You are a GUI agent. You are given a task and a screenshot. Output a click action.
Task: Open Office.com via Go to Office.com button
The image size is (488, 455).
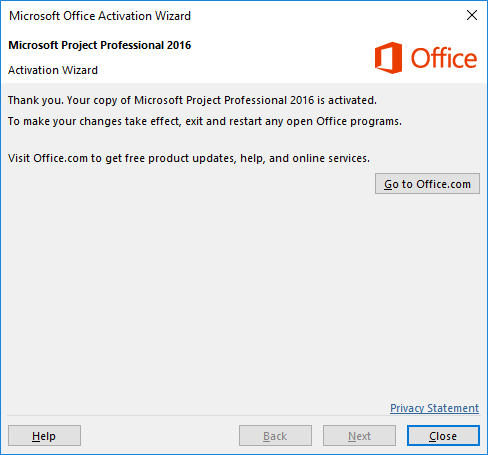tap(427, 184)
